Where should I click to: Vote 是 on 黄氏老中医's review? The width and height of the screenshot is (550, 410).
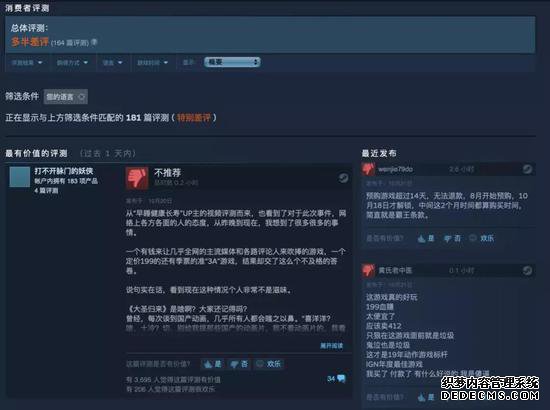tap(427, 397)
